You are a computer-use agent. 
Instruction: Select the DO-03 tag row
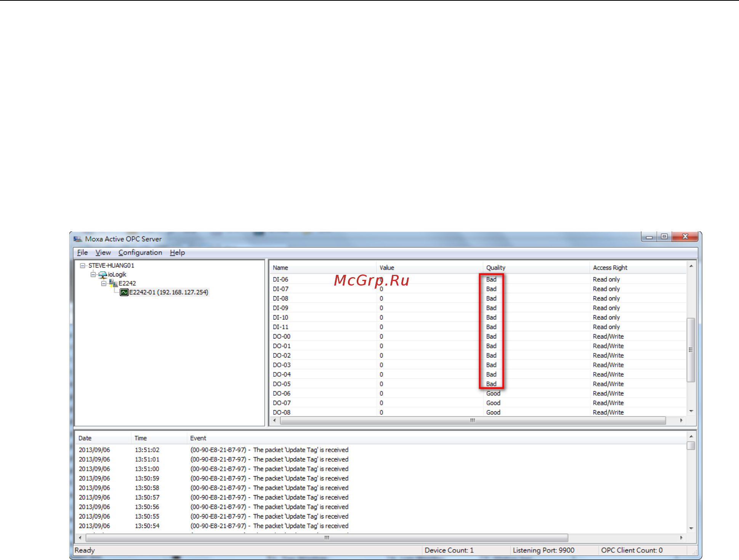[478, 365]
